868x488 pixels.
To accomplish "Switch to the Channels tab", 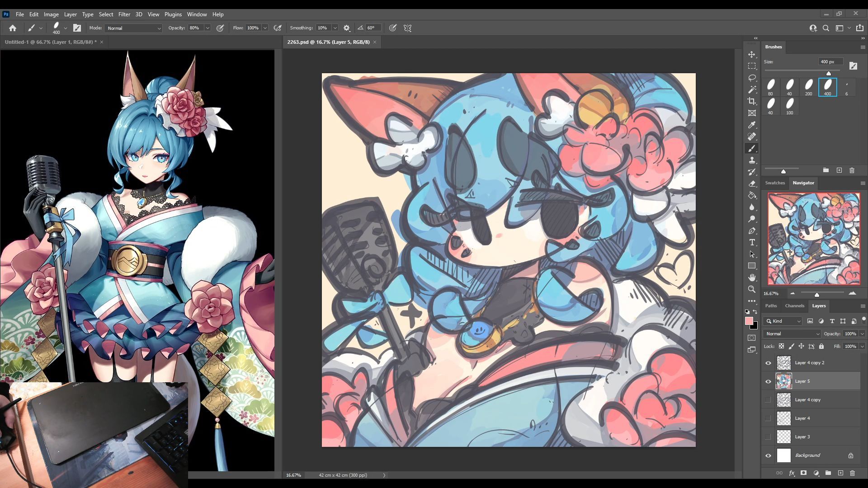I will pyautogui.click(x=794, y=306).
